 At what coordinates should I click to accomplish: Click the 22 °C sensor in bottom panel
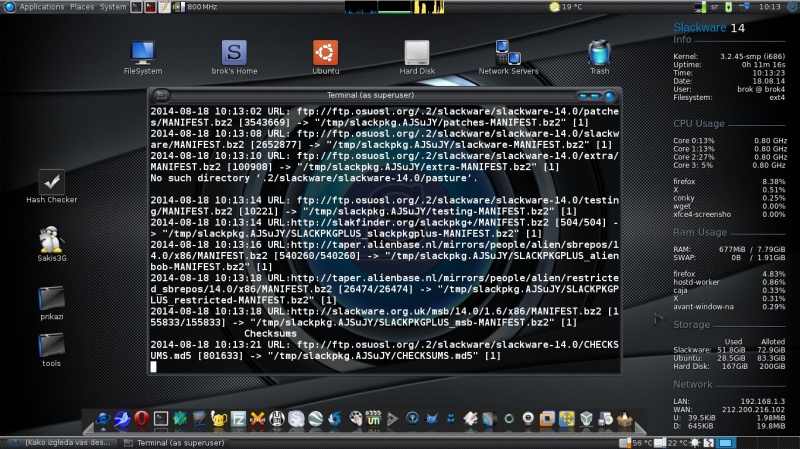(671, 442)
